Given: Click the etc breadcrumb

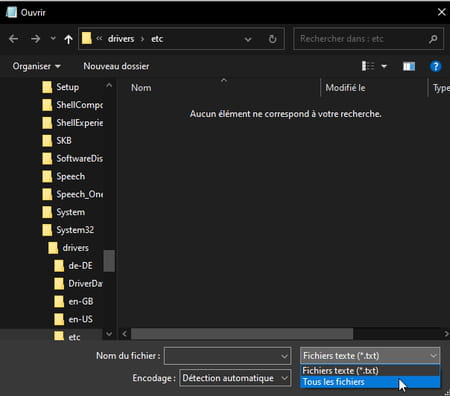Looking at the screenshot, I should pyautogui.click(x=157, y=39).
